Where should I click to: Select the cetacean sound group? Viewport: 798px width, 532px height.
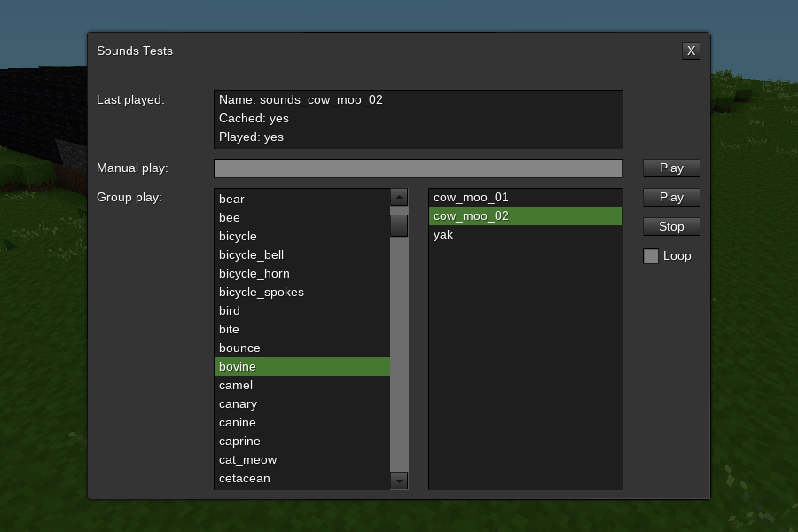tap(302, 479)
